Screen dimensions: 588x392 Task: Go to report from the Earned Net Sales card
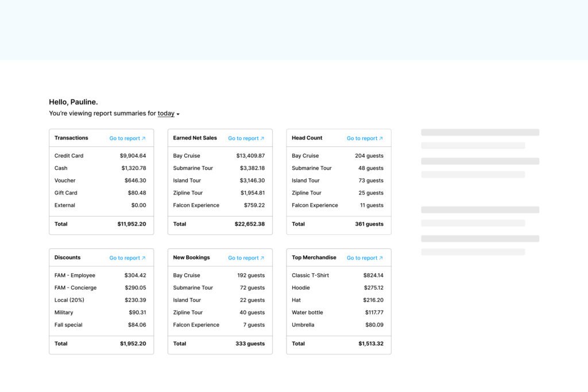click(x=243, y=138)
